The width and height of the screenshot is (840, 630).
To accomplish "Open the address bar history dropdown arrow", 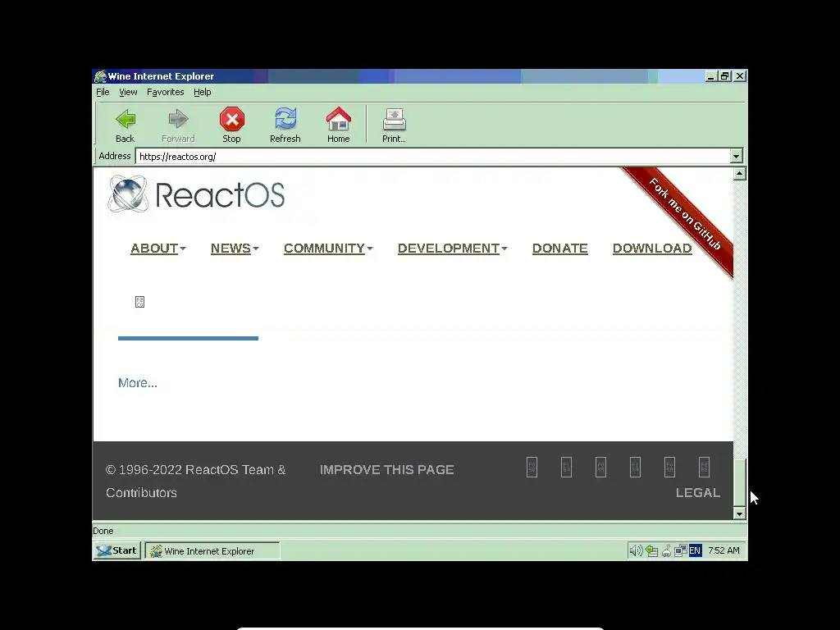I will click(x=736, y=157).
